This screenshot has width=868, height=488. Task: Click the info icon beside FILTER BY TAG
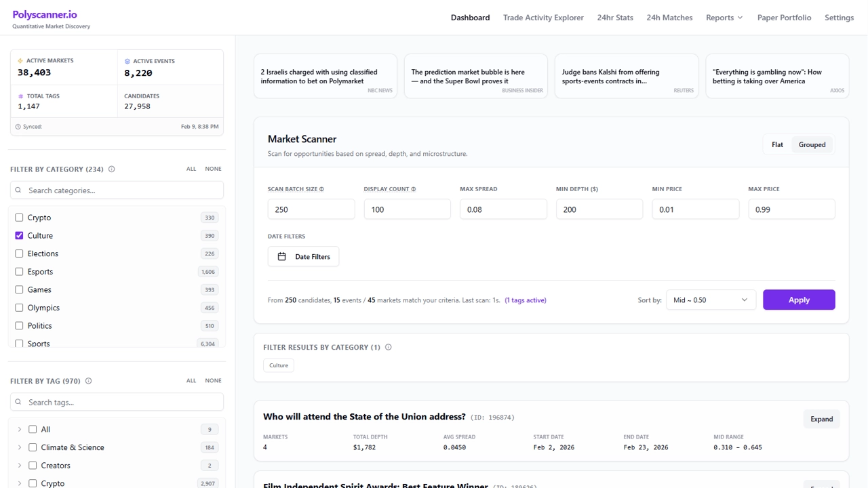tap(88, 380)
